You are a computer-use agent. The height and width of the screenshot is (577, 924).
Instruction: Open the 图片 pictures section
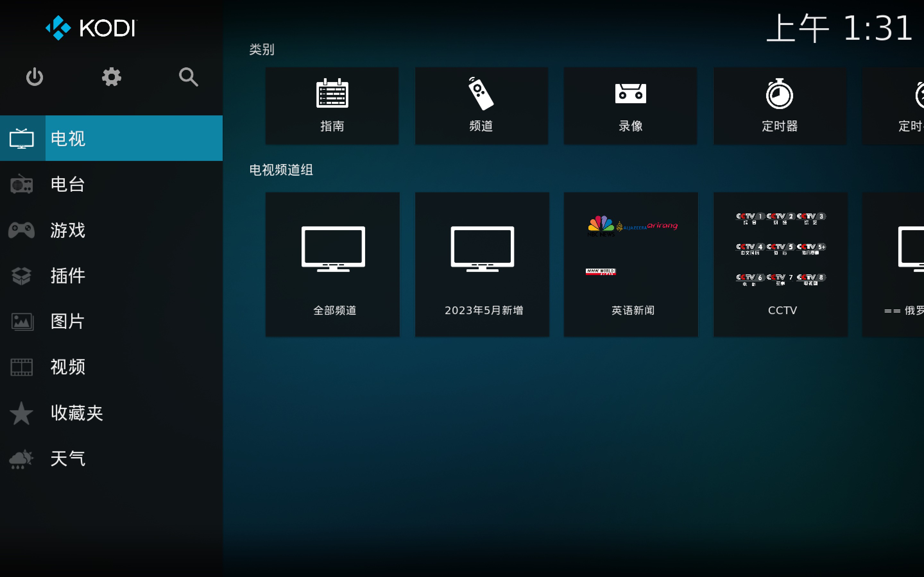[x=111, y=321]
